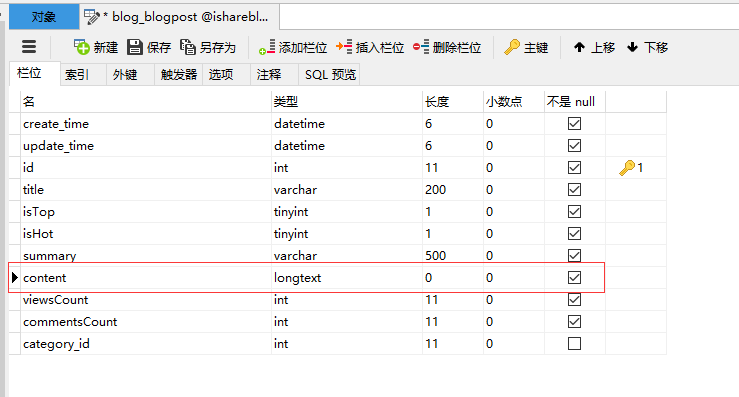This screenshot has height=397, width=739.
Task: Click 上移 (Move Up) arrow button
Action: pos(594,47)
